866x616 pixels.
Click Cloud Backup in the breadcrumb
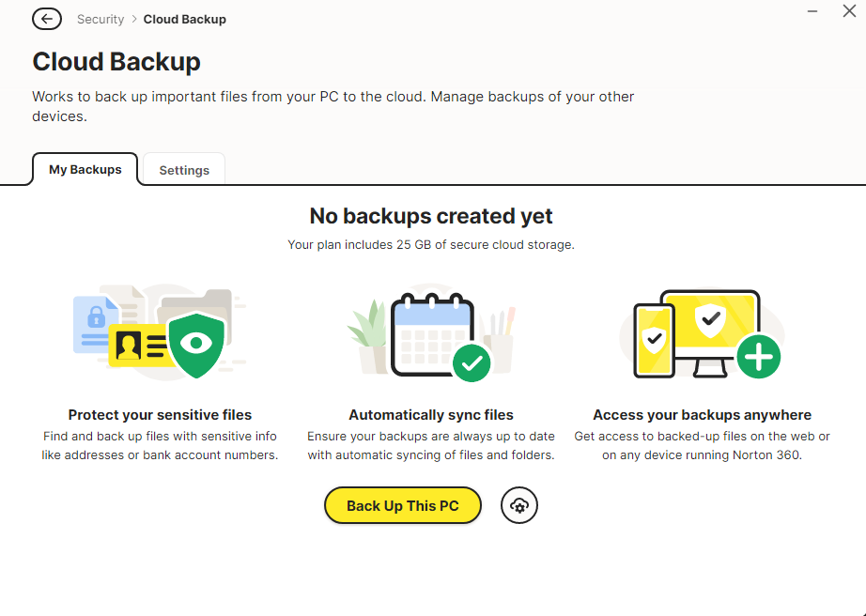click(184, 19)
